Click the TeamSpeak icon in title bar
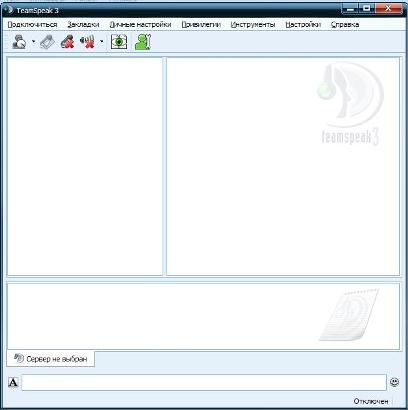The width and height of the screenshot is (408, 410). (9, 10)
